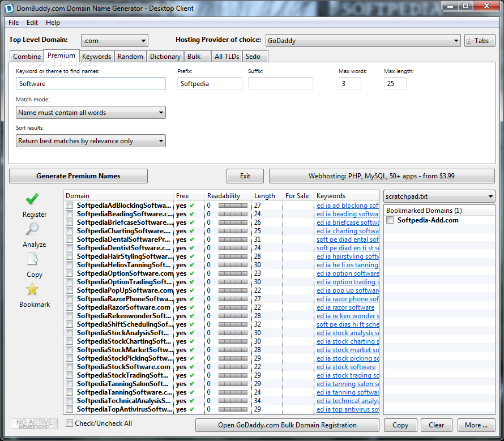Click the For Sale column header
504x441 pixels.
(298, 196)
